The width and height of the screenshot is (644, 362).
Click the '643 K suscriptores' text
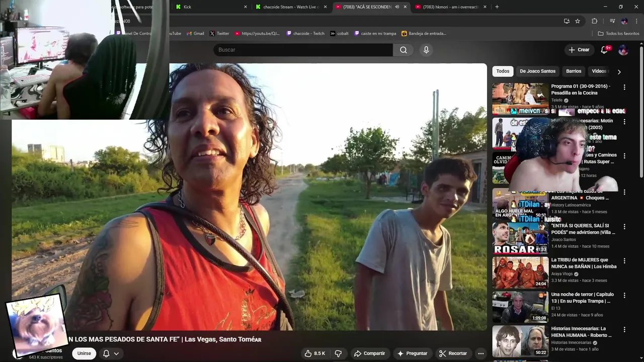pos(46,357)
